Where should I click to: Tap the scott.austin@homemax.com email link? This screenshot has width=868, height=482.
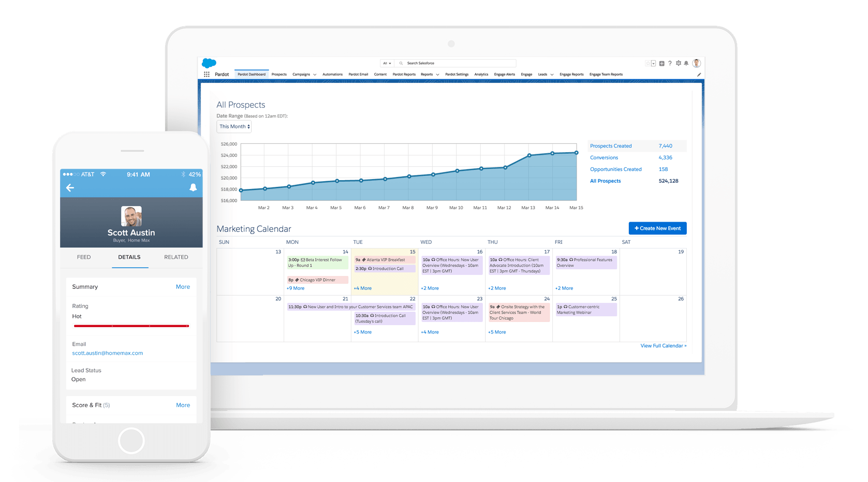coord(108,353)
